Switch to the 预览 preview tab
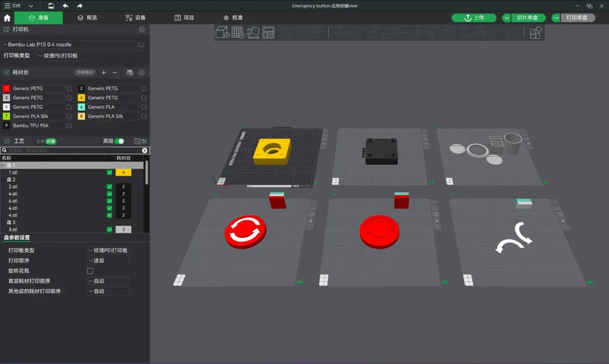609x364 pixels. pos(87,18)
